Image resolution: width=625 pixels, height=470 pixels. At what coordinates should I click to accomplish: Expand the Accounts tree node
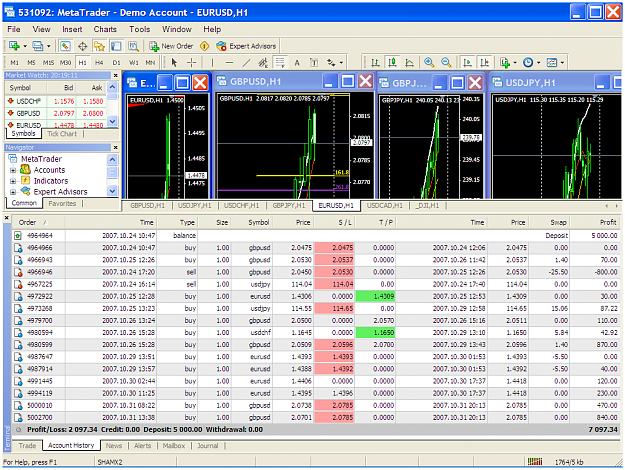[x=13, y=171]
